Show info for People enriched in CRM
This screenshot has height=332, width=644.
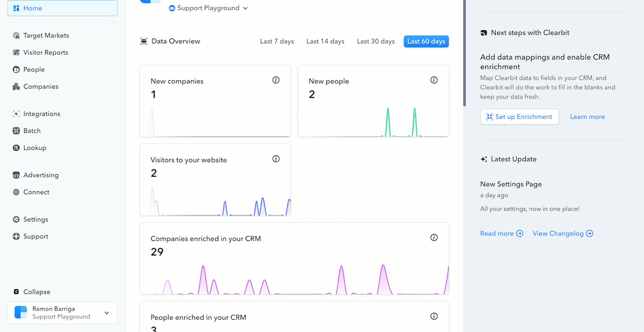[434, 316]
